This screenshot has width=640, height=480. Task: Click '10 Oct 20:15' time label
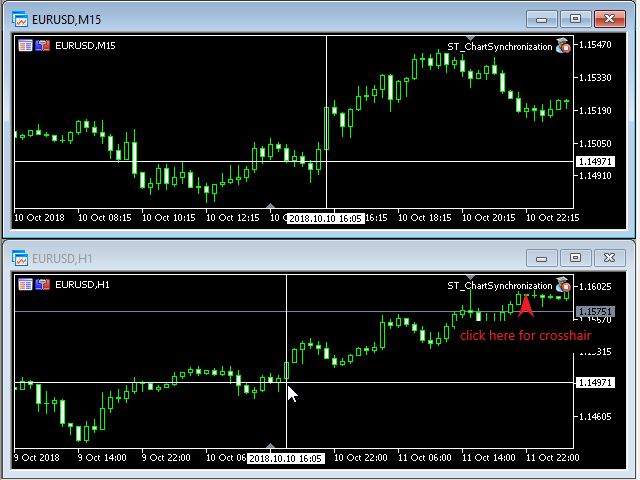[x=489, y=218]
